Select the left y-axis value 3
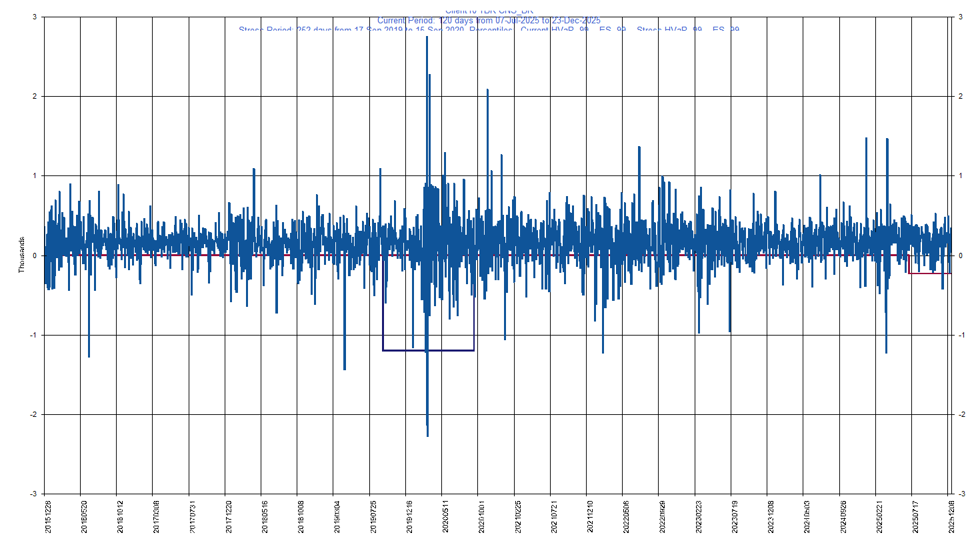This screenshot has height=547, width=980. click(35, 16)
